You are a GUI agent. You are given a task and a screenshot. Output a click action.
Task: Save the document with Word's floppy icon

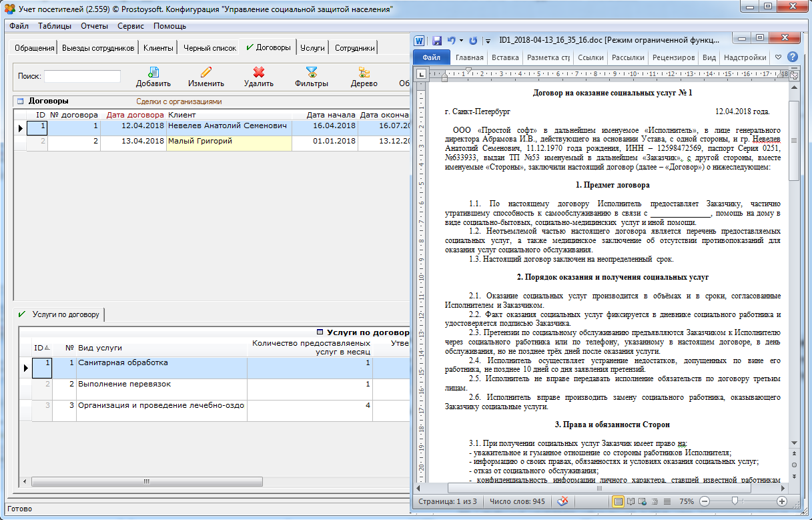[437, 40]
